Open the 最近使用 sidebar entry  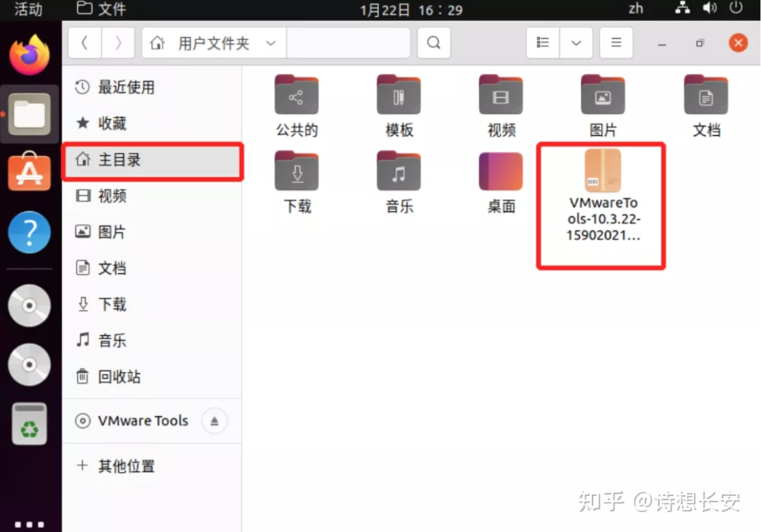pyautogui.click(x=126, y=87)
